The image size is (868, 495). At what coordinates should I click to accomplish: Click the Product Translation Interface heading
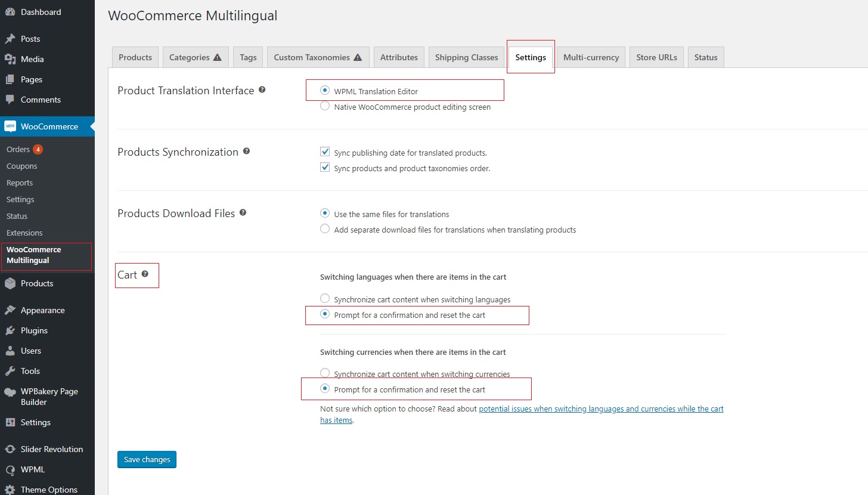click(186, 91)
